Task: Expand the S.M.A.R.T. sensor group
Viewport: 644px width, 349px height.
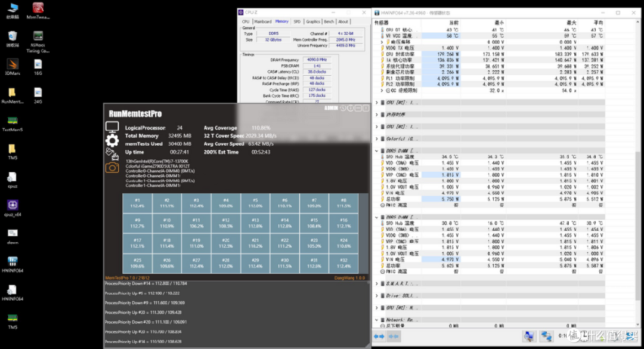Action: click(377, 283)
